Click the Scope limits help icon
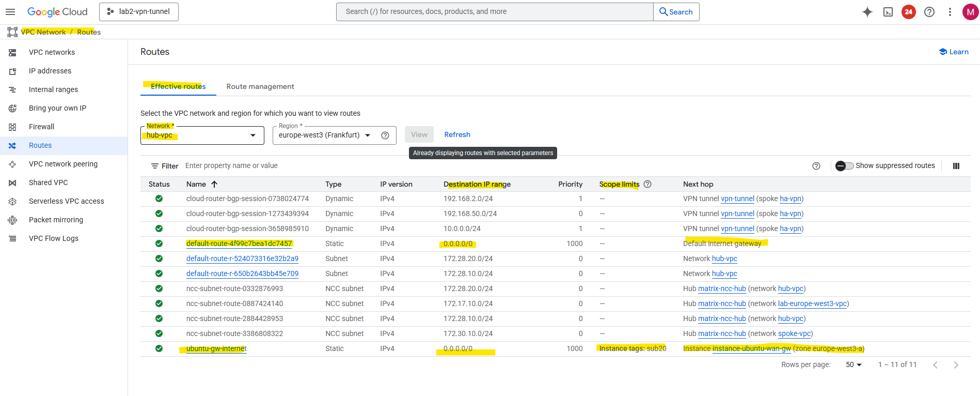The image size is (980, 396). (647, 184)
